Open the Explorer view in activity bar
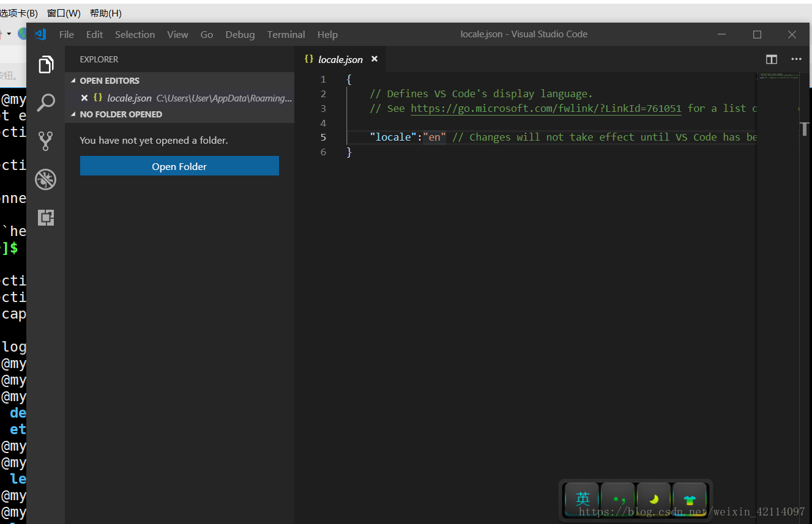This screenshot has height=524, width=812. point(46,64)
